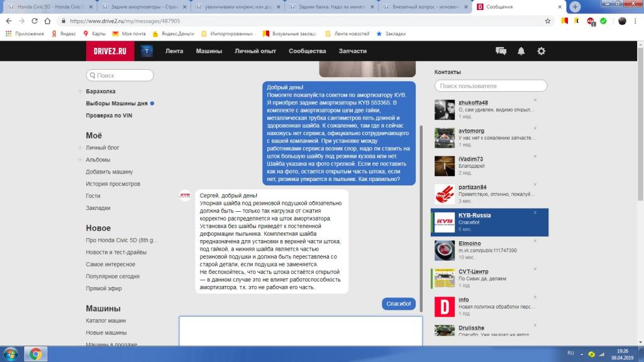Screen dimensions: 644x362
Task: Click the Поиск пользователя search field
Action: click(491, 86)
